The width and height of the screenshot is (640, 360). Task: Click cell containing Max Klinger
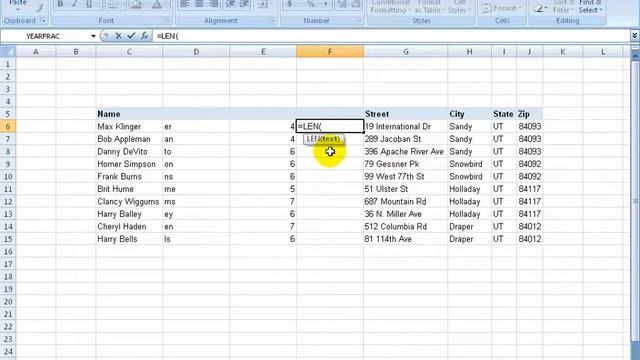point(129,127)
